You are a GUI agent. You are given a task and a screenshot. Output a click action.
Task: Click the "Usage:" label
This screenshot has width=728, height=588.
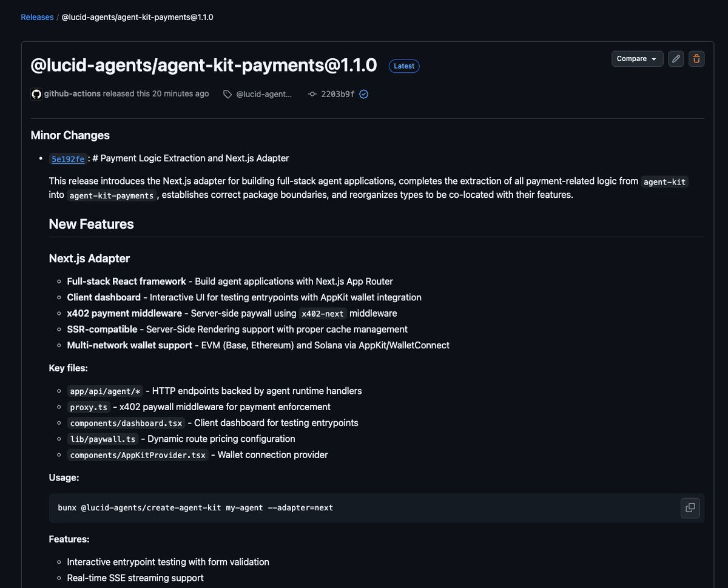(x=64, y=478)
